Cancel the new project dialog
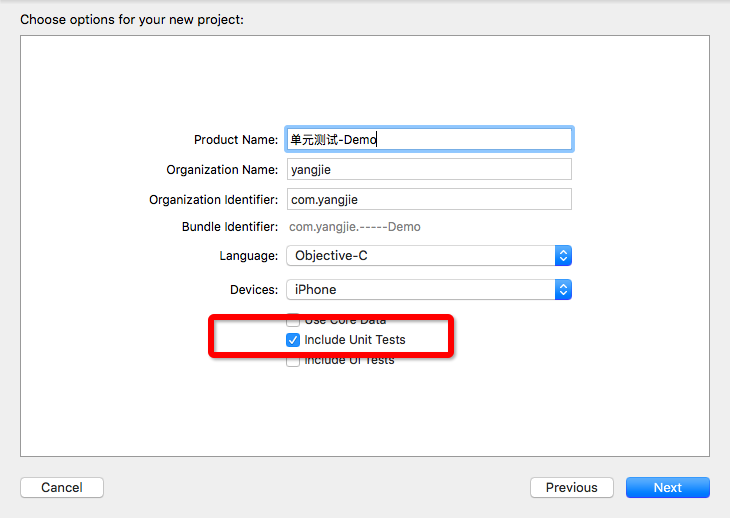This screenshot has height=518, width=730. (x=62, y=488)
